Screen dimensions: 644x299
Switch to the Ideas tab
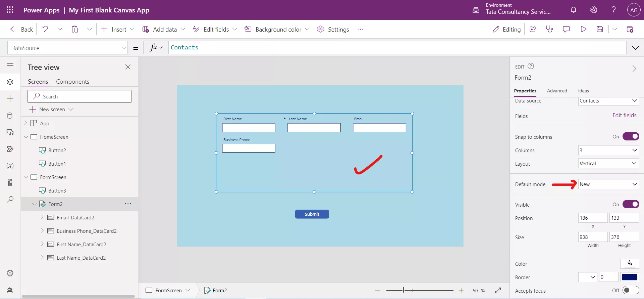pos(583,91)
